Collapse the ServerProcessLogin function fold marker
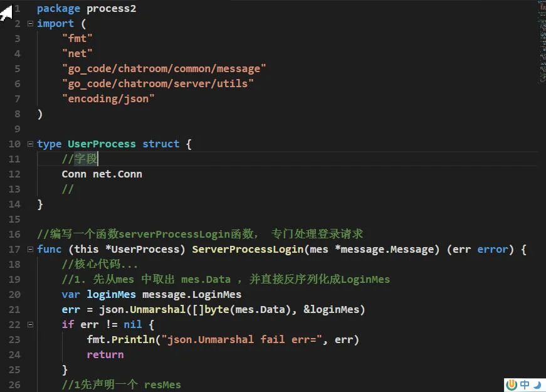 click(x=30, y=249)
